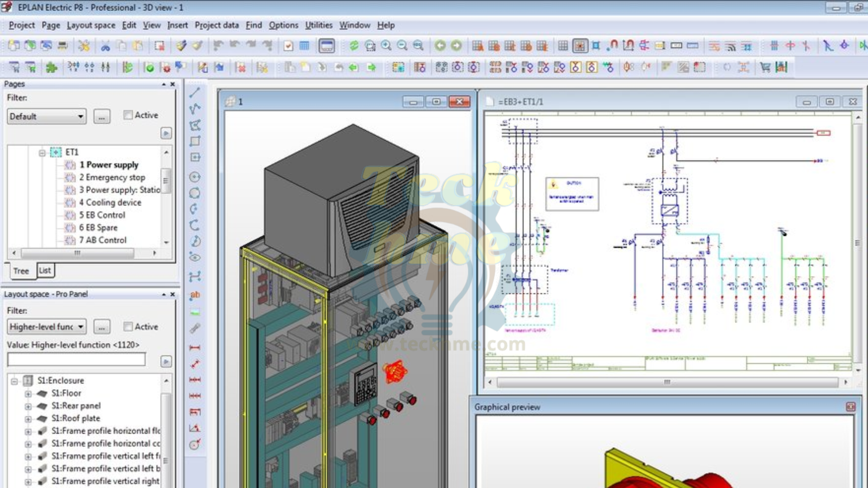Click the magnet snap icon
868x488 pixels.
[612, 46]
